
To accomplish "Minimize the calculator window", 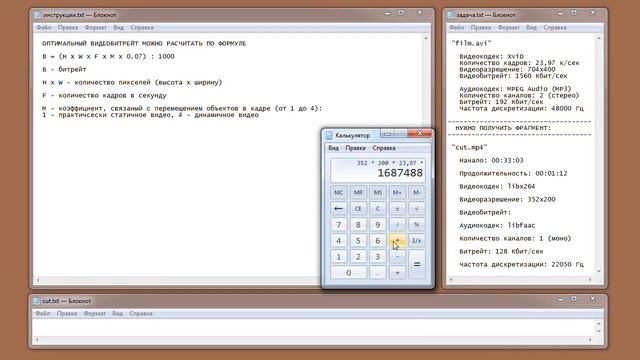I will click(x=387, y=133).
